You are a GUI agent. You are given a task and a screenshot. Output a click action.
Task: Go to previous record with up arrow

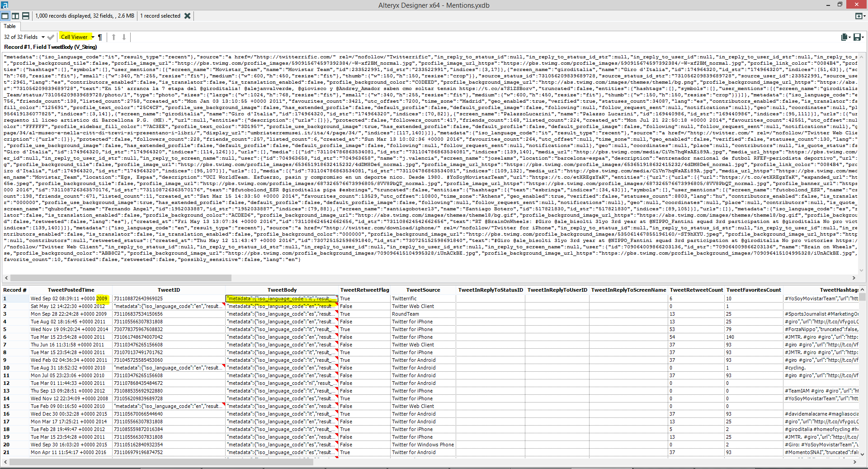[113, 37]
